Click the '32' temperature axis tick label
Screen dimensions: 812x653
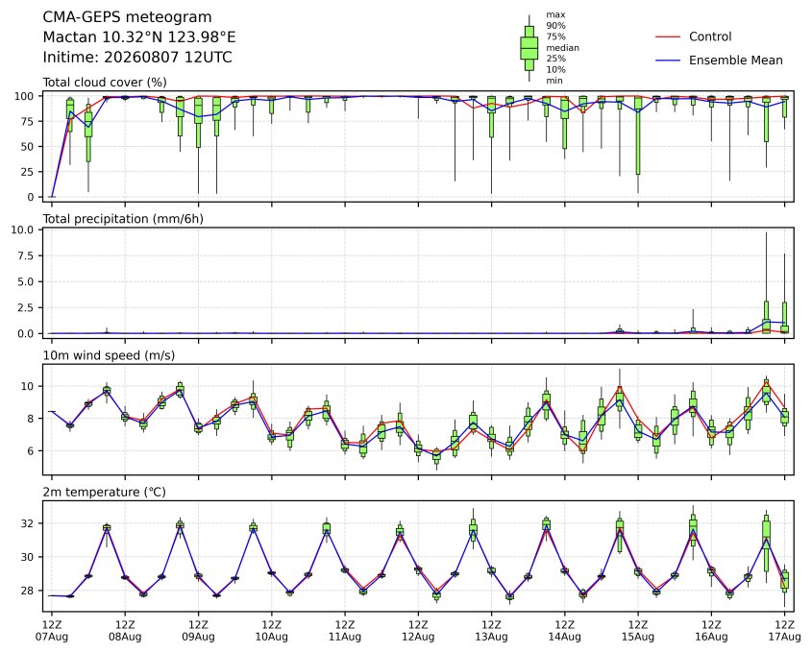click(28, 523)
